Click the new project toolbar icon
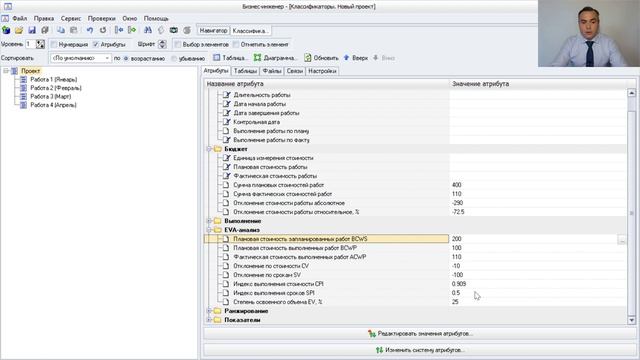The image size is (640, 360). (6, 30)
